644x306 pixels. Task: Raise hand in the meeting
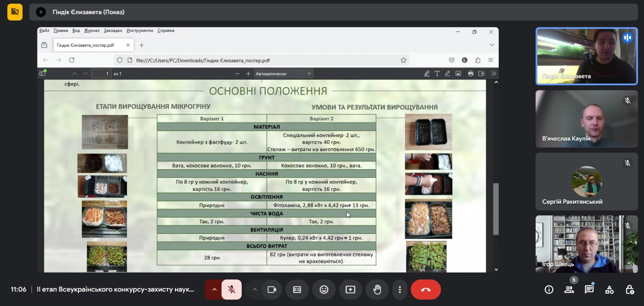377,289
